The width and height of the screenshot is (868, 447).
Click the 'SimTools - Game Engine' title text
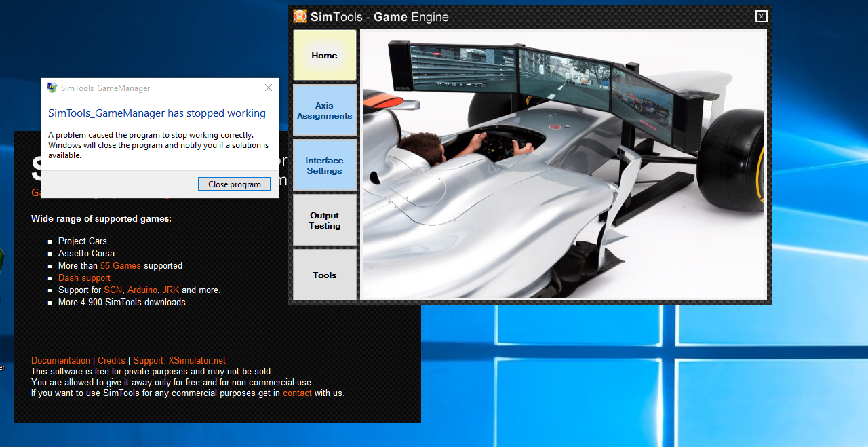380,16
